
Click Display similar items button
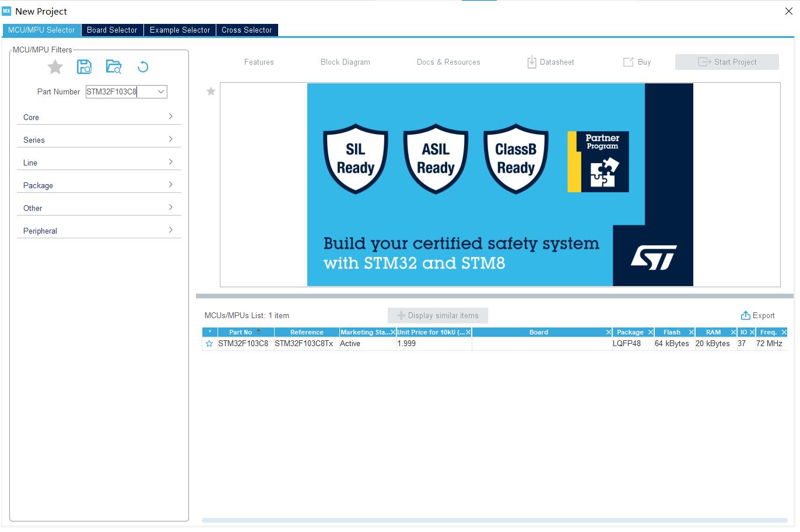point(438,315)
